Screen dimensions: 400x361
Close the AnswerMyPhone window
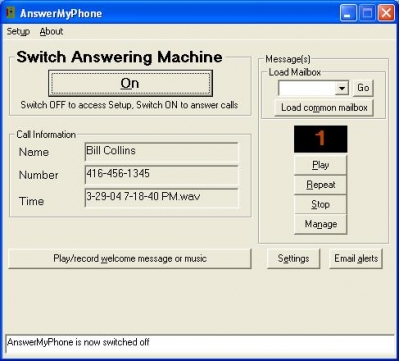386,13
